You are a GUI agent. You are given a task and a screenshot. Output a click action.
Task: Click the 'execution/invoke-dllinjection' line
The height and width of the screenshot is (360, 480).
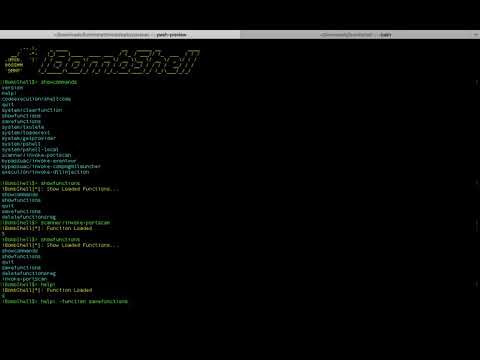[x=46, y=172]
